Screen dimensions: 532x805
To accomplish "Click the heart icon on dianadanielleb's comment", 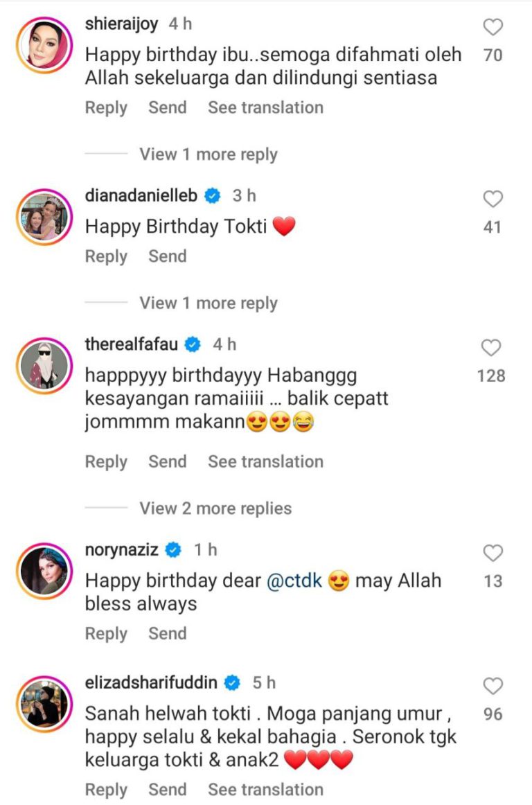I will click(493, 200).
